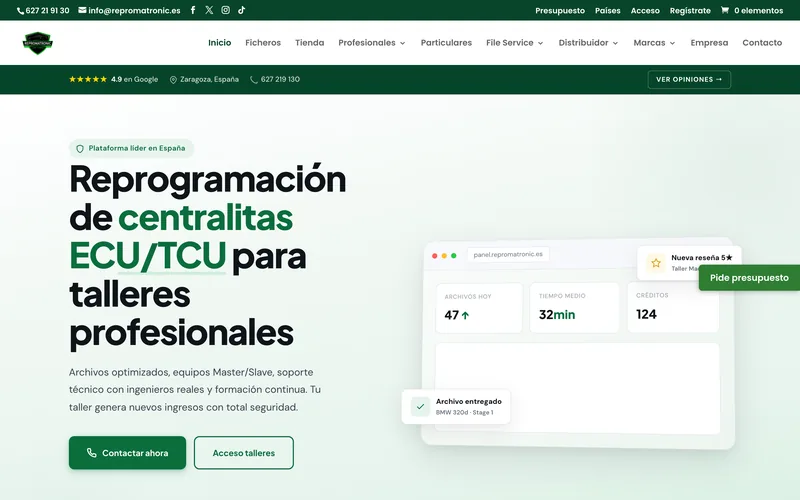
Task: Open the Regístrate top link
Action: [690, 11]
